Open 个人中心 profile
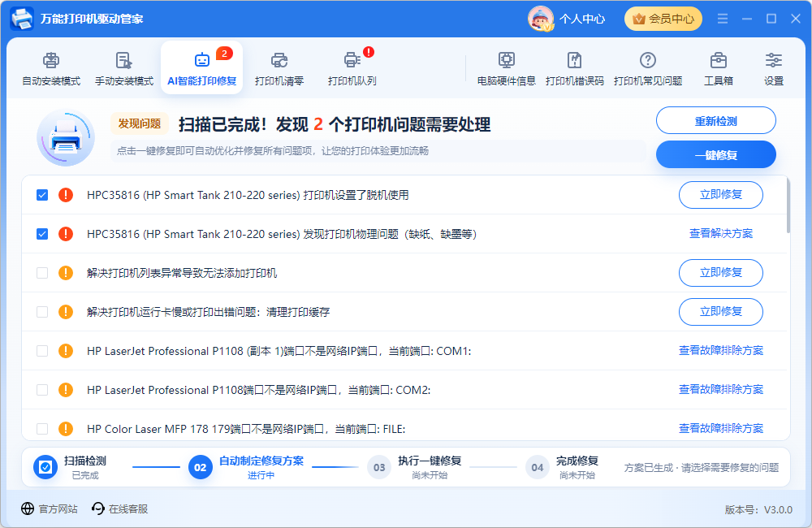 click(581, 19)
